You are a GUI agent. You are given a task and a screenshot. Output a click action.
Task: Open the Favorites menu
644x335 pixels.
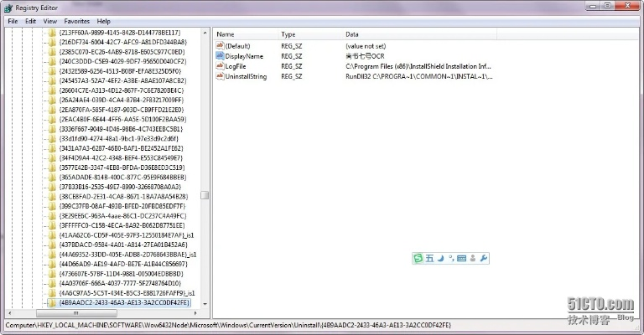[x=77, y=20]
